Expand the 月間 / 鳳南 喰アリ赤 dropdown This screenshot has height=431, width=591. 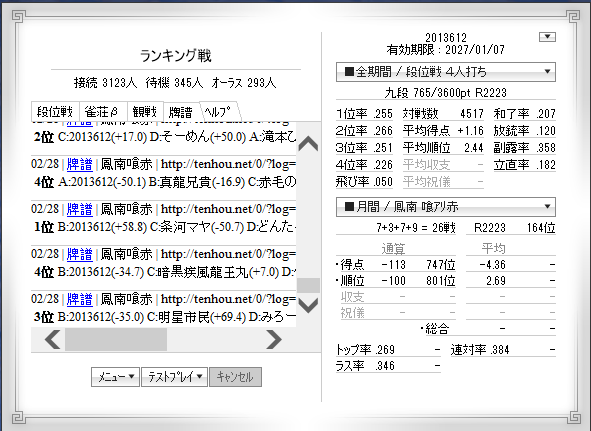pyautogui.click(x=446, y=207)
